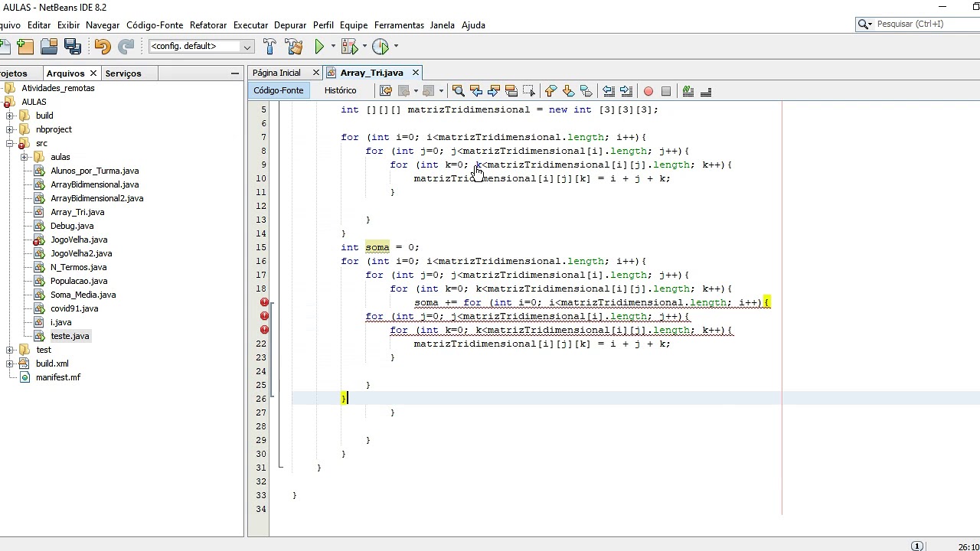Expand the nbproject folder node
Viewport: 980px width, 551px height.
(x=10, y=129)
